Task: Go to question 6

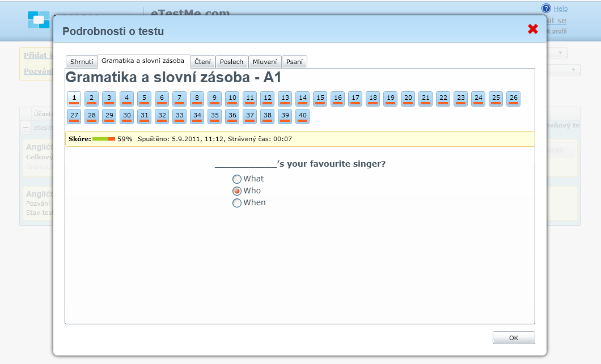Action: coord(162,99)
